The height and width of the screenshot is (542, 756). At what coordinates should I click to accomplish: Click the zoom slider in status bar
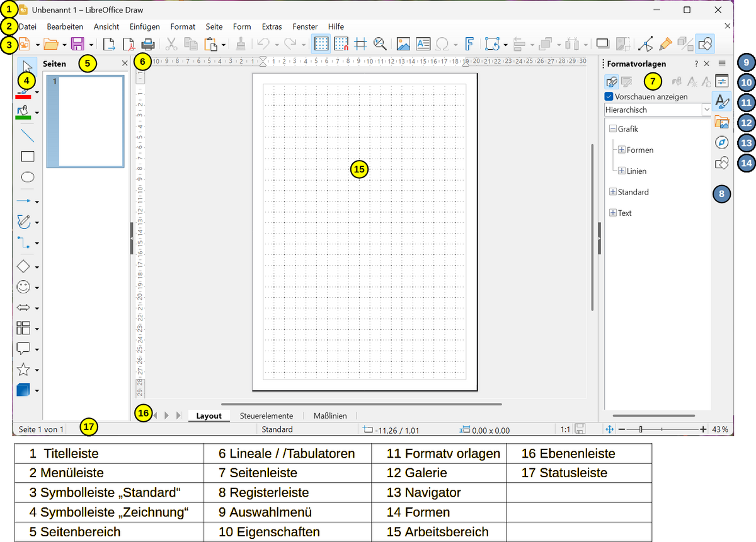tap(662, 429)
